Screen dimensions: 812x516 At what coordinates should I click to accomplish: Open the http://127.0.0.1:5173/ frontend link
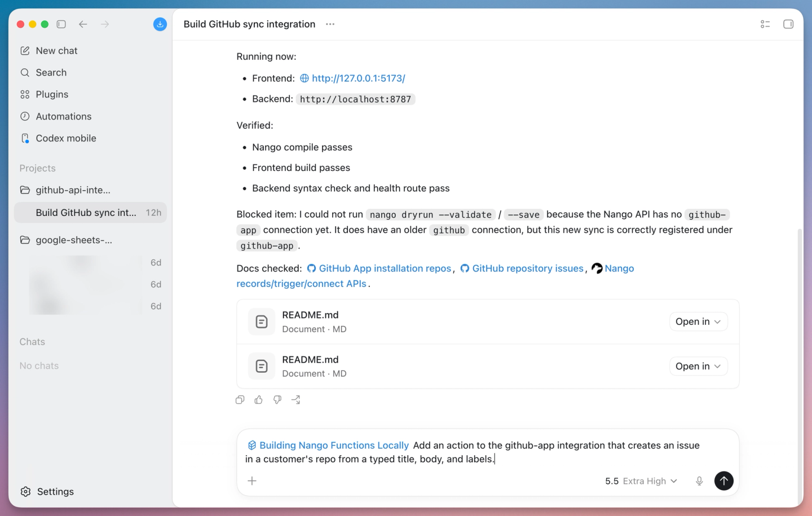358,78
